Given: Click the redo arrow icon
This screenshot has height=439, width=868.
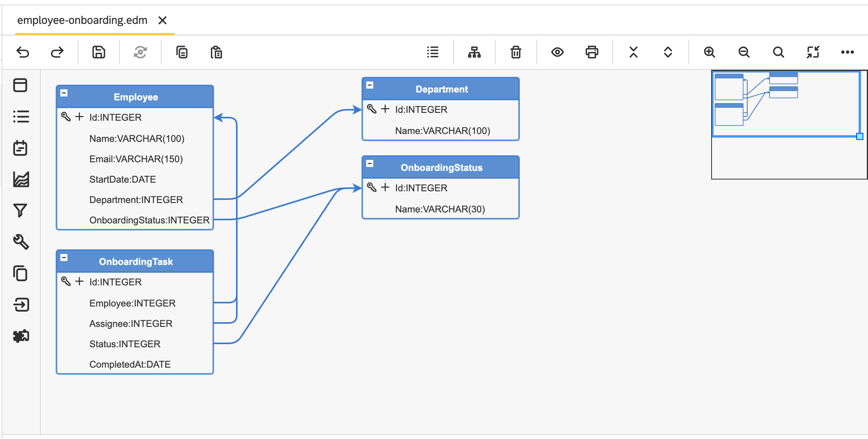Looking at the screenshot, I should pyautogui.click(x=57, y=52).
